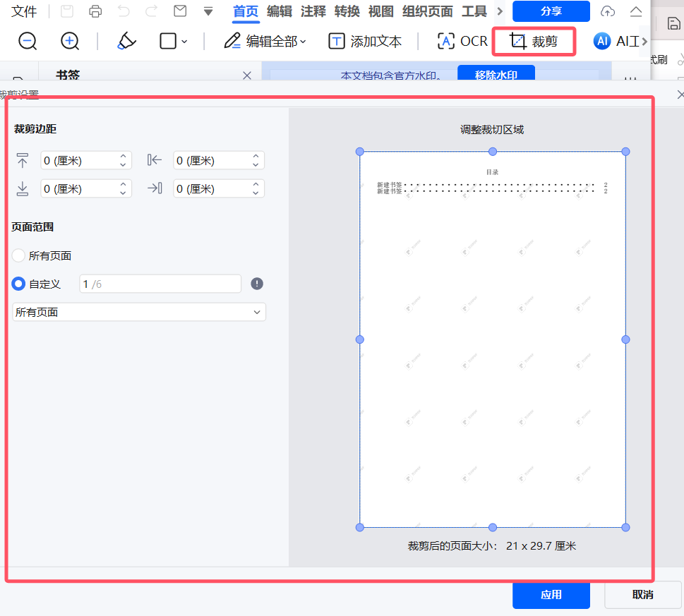Open the OCR tool
The image size is (684, 616).
point(461,41)
